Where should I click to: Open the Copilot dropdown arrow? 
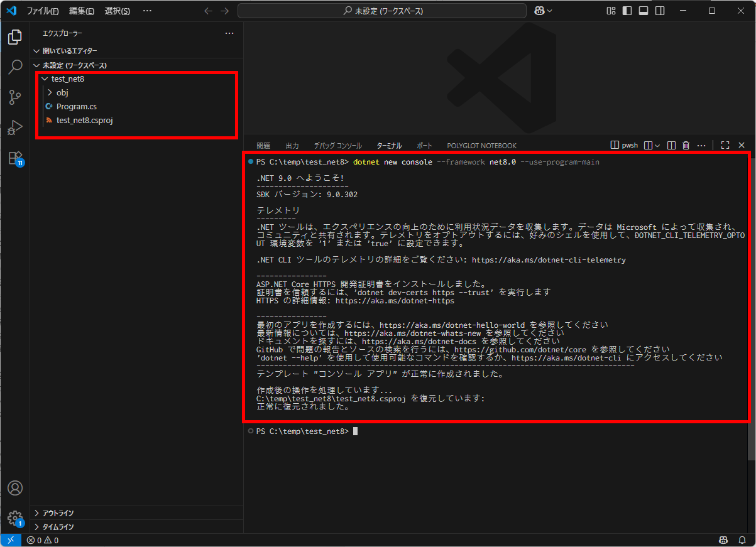(x=550, y=11)
